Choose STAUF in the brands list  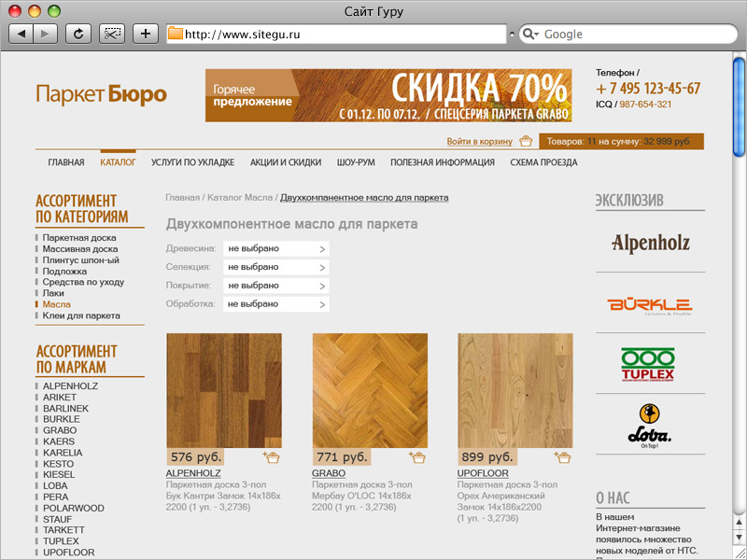[58, 519]
